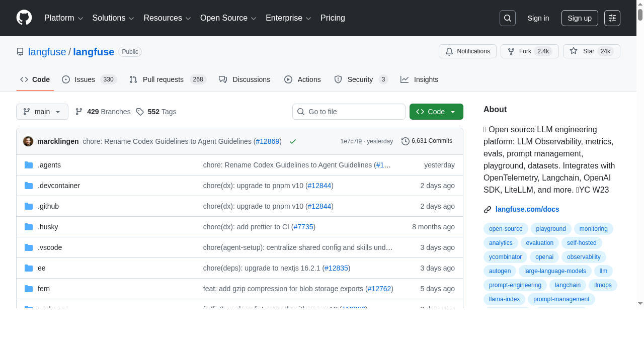Click the Sign up button
Image resolution: width=644 pixels, height=352 pixels.
coord(580,18)
